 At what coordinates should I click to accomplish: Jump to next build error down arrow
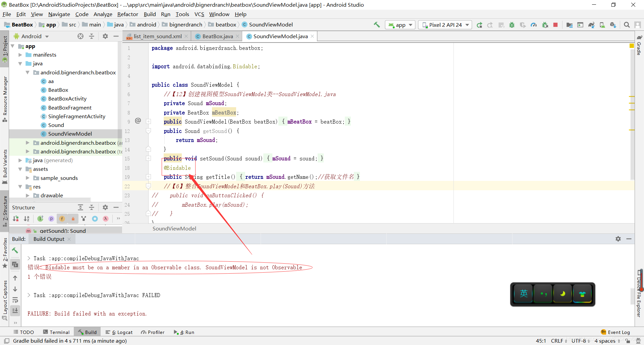(x=15, y=289)
